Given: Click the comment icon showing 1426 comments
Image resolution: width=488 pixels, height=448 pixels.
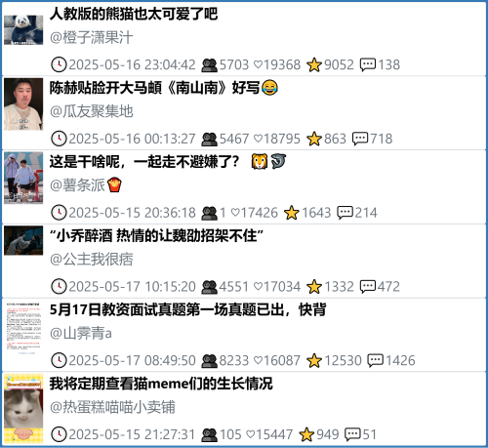Looking at the screenshot, I should coord(376,360).
